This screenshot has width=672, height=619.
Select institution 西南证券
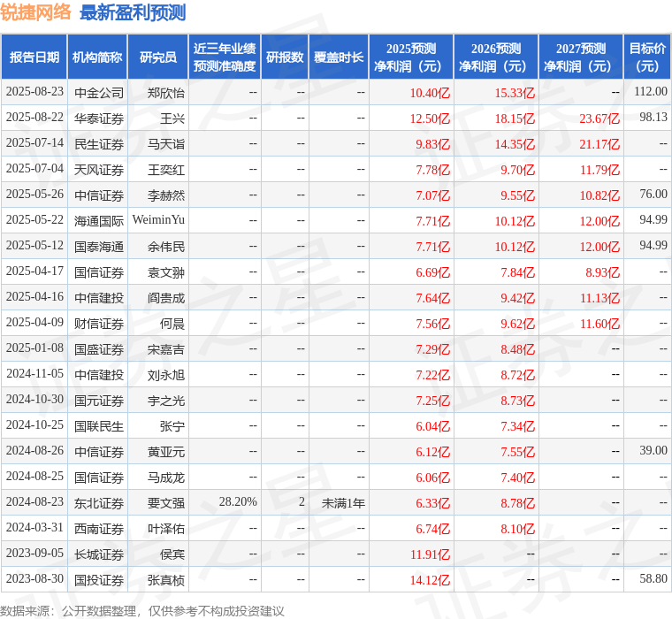click(x=99, y=530)
